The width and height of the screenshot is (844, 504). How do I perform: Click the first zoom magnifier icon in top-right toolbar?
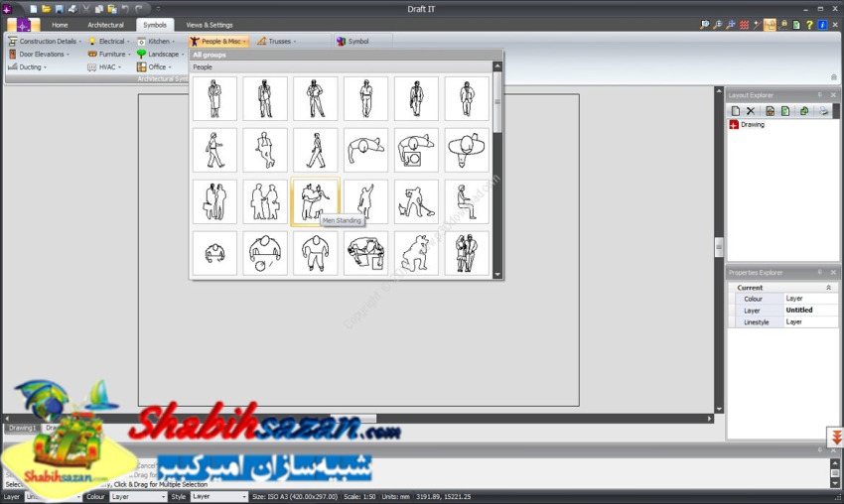(705, 25)
